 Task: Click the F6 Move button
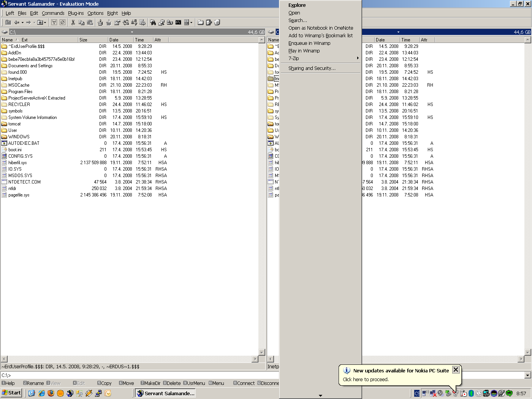(127, 383)
